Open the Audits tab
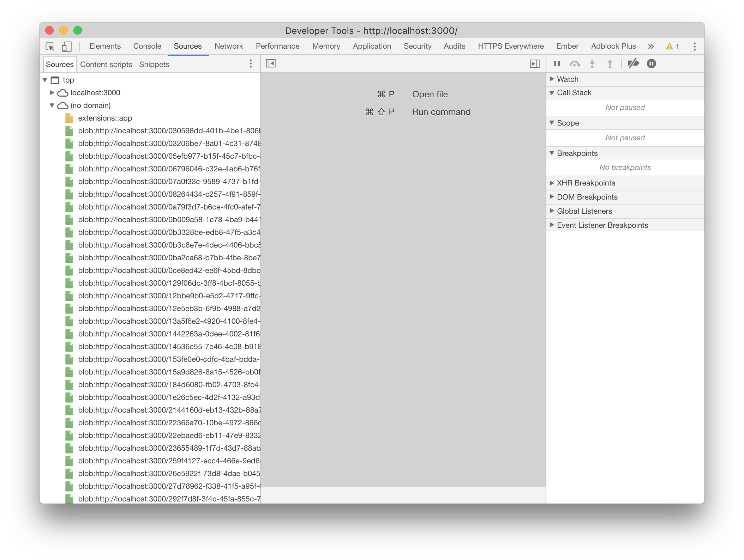The width and height of the screenshot is (744, 560). click(x=455, y=46)
